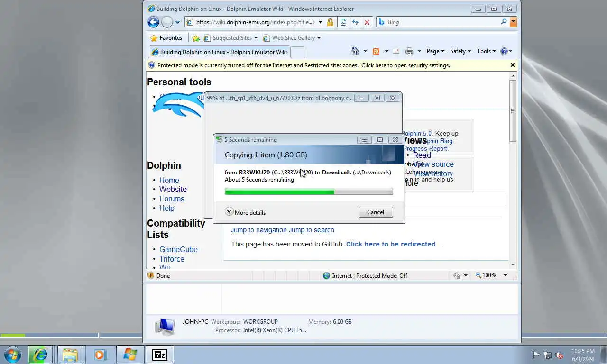Open the Forums link in Dolphin sidebar
Viewport: 607px width, 364px height.
(x=172, y=199)
